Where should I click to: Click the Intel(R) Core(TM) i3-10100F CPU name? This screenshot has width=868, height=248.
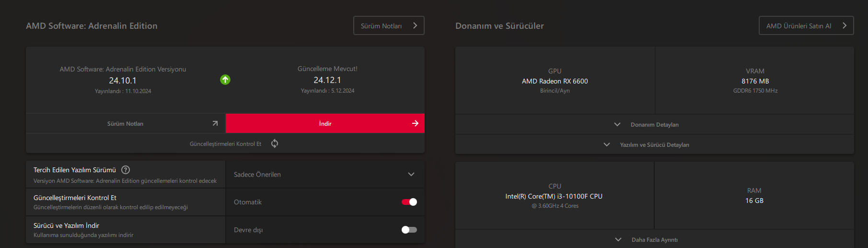pyautogui.click(x=554, y=196)
